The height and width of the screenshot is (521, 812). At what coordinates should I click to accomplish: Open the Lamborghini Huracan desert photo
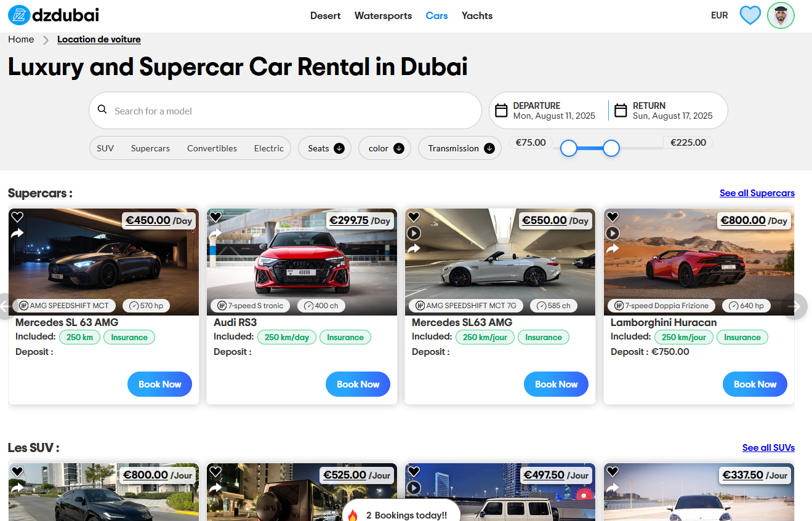[699, 262]
